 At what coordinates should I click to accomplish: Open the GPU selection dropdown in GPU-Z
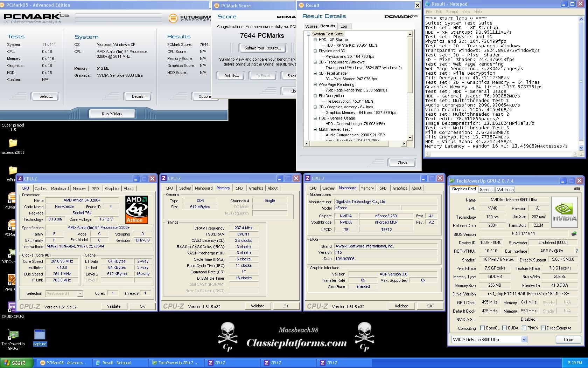pos(524,339)
